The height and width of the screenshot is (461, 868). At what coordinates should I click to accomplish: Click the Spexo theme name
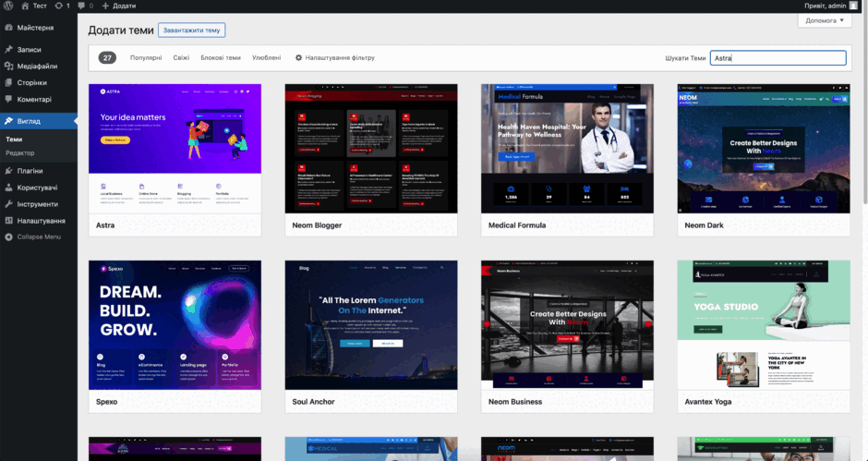[107, 402]
